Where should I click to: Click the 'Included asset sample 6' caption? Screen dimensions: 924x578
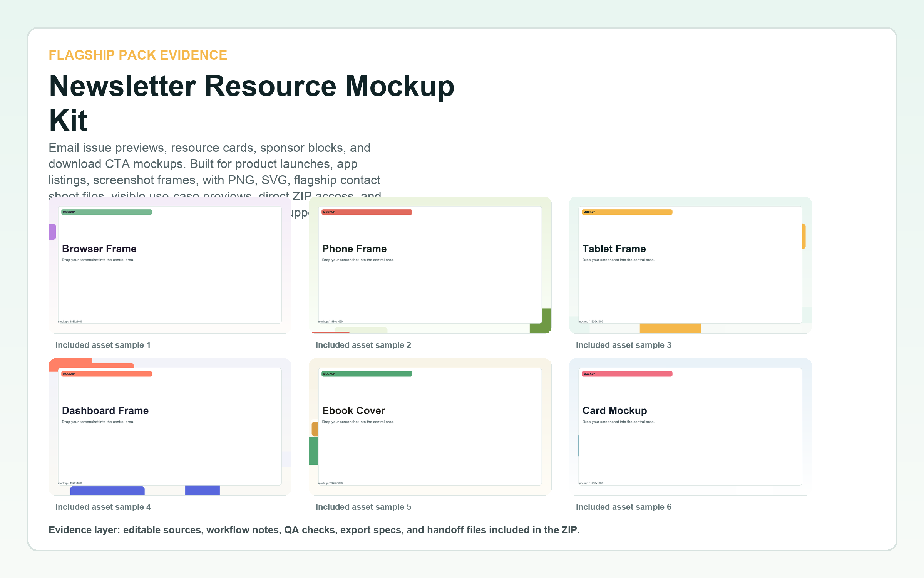coord(623,507)
